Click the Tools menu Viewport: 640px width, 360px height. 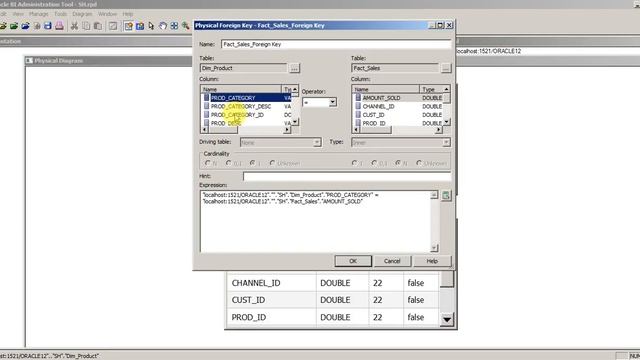coord(60,14)
